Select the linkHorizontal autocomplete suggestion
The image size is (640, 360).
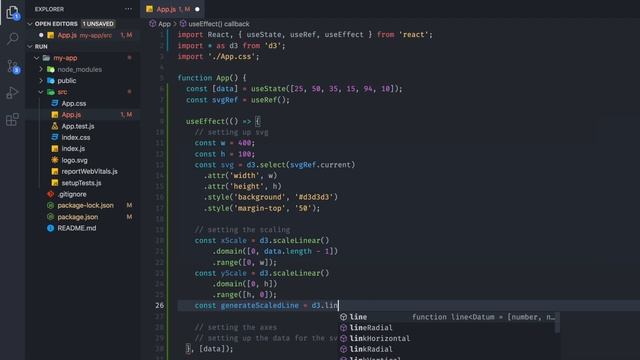(447, 338)
